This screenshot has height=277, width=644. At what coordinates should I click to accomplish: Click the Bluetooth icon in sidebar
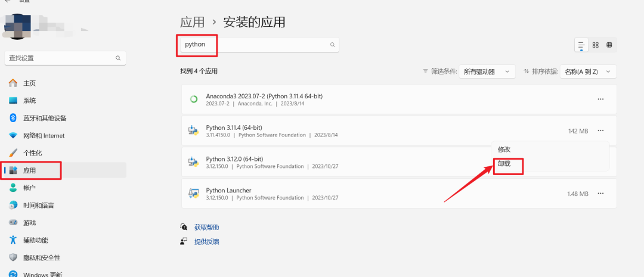coord(13,118)
